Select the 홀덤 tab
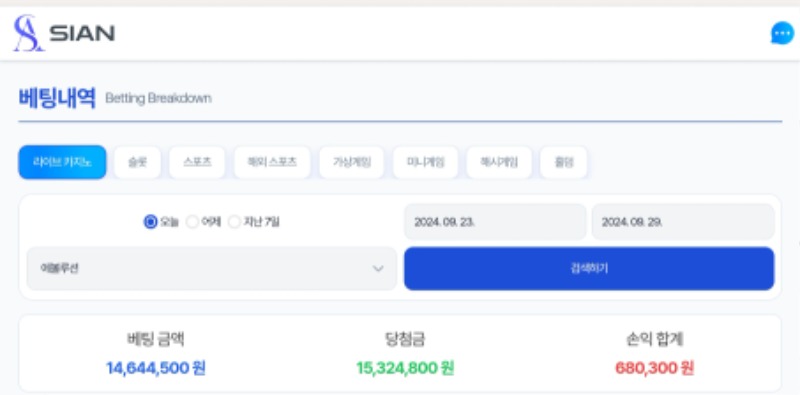 [564, 162]
